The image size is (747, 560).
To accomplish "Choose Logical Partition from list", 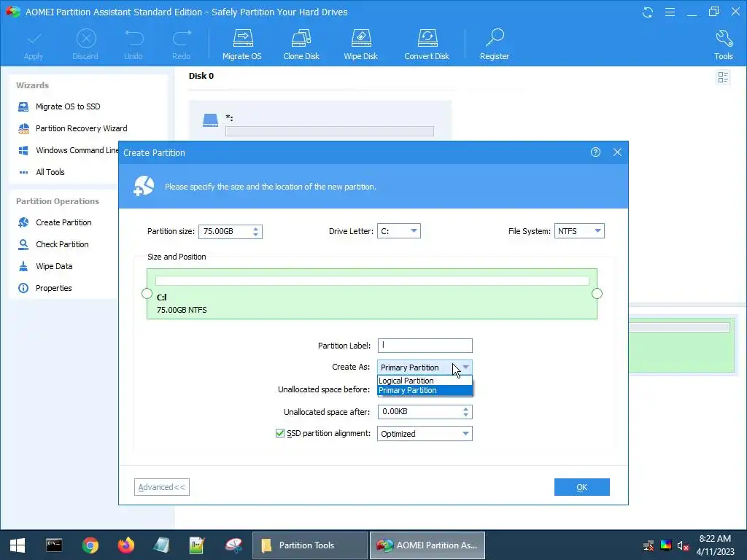I will pos(425,381).
